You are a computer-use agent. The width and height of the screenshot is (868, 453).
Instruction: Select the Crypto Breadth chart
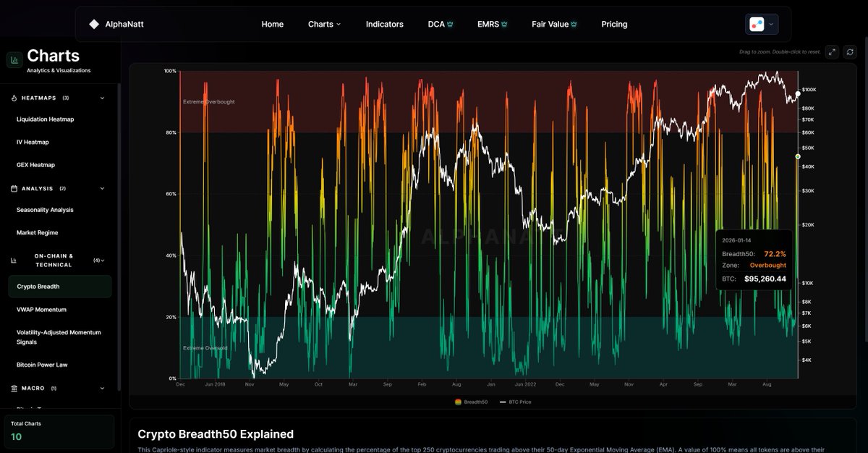click(60, 287)
